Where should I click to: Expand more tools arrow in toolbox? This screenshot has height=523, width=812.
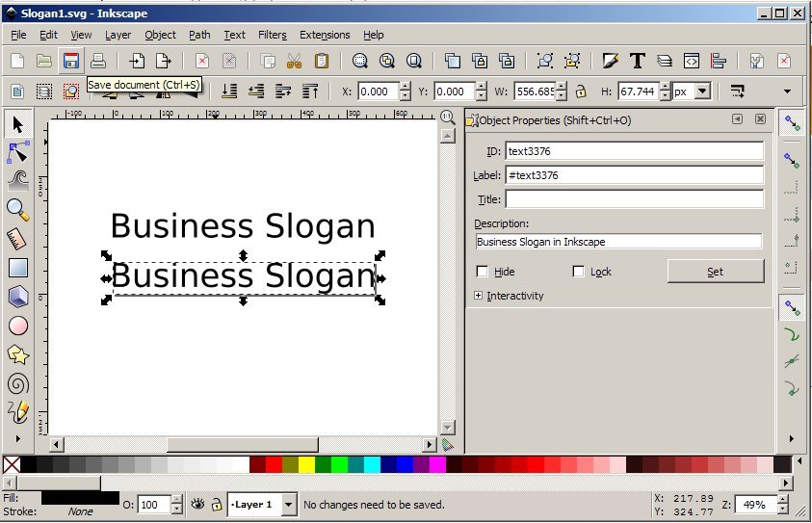pos(18,438)
